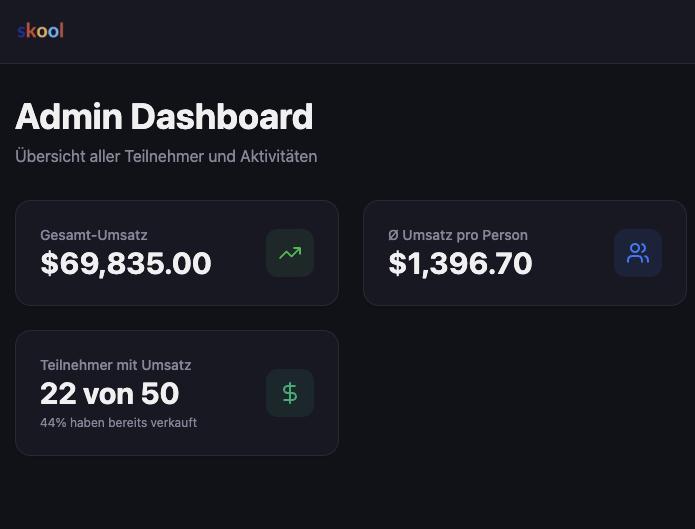Click the 22 von 50 participant count
The height and width of the screenshot is (529, 695).
pyautogui.click(x=110, y=394)
